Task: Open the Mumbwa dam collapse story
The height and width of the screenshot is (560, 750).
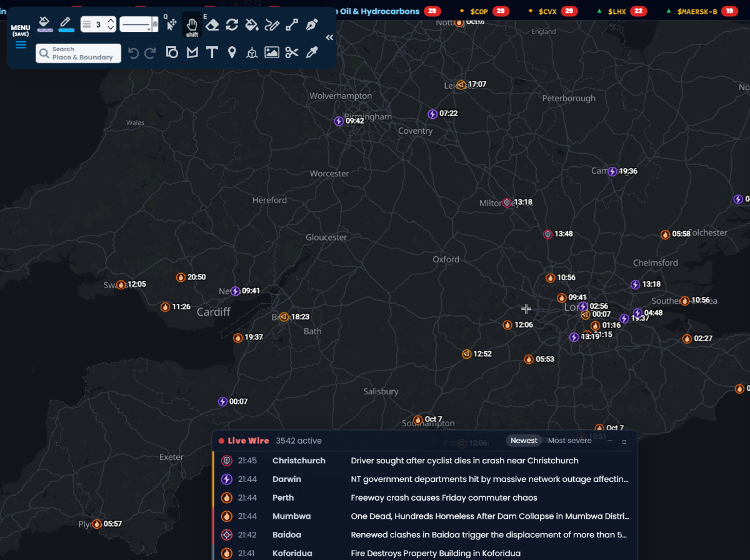Action: (425, 517)
